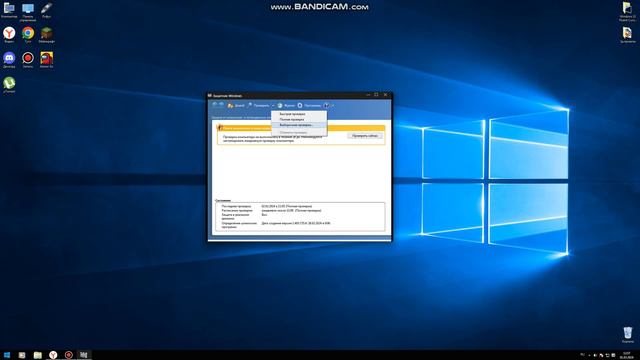Open the Home (Домой) toolbar item
Viewport: 640px width, 360px height.
[236, 105]
